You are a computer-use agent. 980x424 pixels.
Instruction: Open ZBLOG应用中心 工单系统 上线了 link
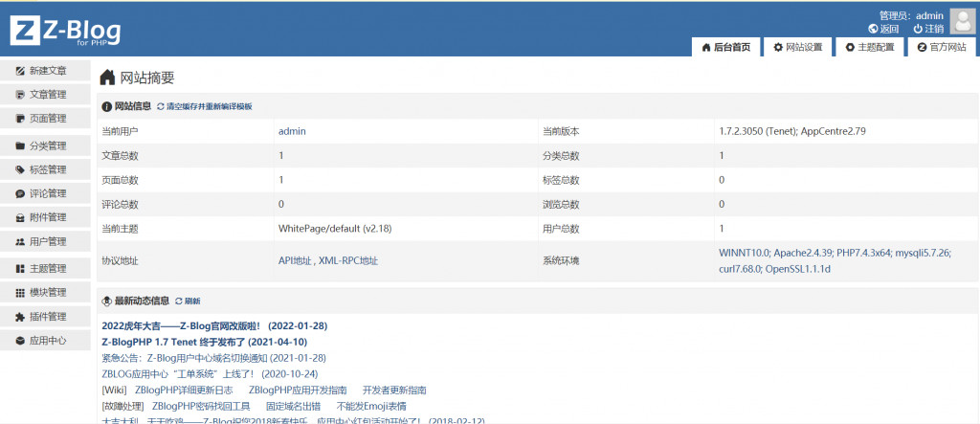pos(210,374)
